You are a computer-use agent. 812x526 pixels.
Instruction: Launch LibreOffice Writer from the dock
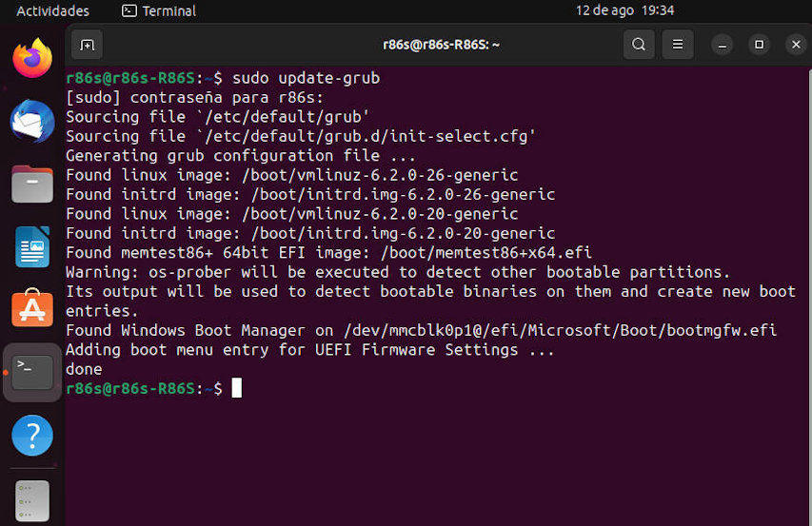(32, 246)
